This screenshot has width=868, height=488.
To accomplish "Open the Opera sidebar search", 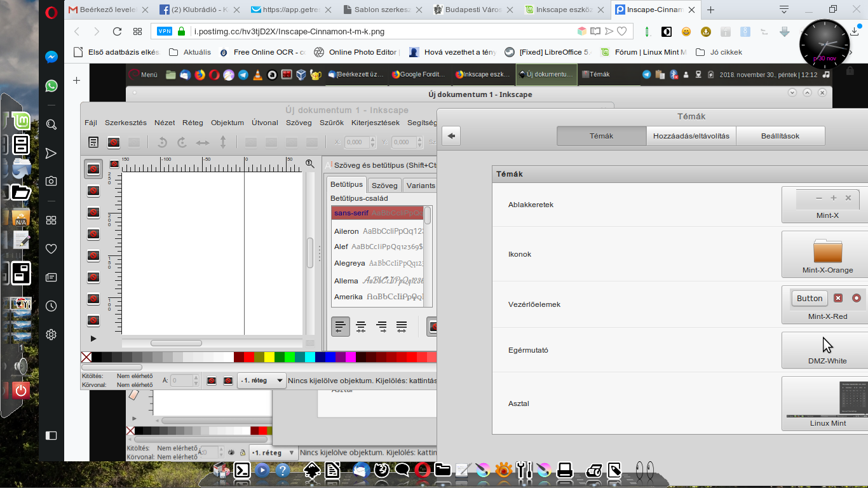I will [51, 125].
